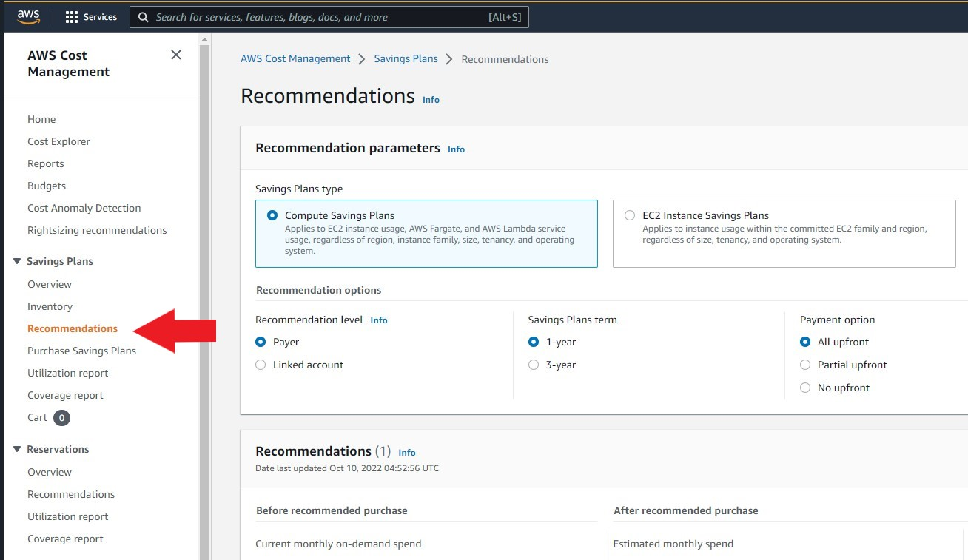This screenshot has width=968, height=560.
Task: Open Info next to Recommendation level
Action: pos(379,320)
